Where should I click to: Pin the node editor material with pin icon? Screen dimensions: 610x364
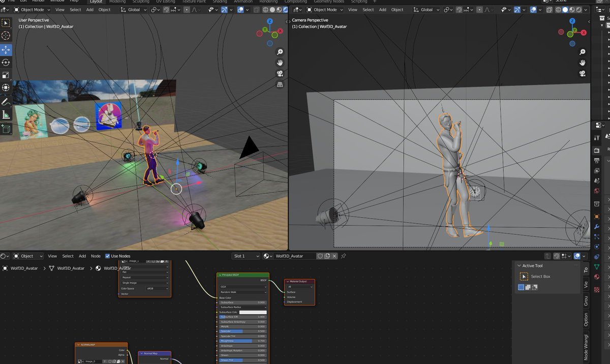(343, 256)
